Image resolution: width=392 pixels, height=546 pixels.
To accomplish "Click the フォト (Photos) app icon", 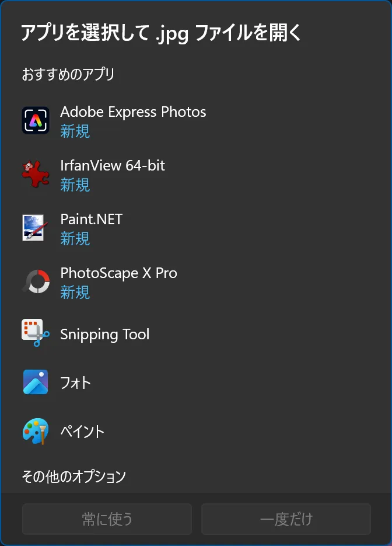I will pos(36,382).
